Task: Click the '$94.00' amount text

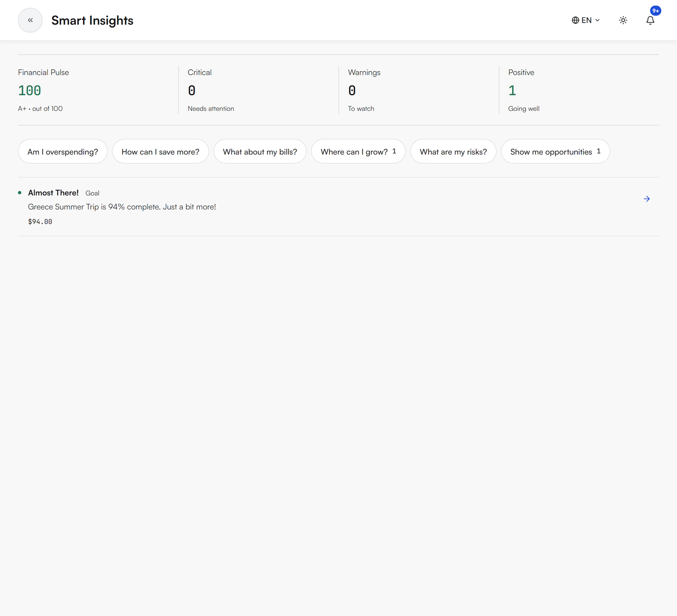Action: tap(40, 222)
